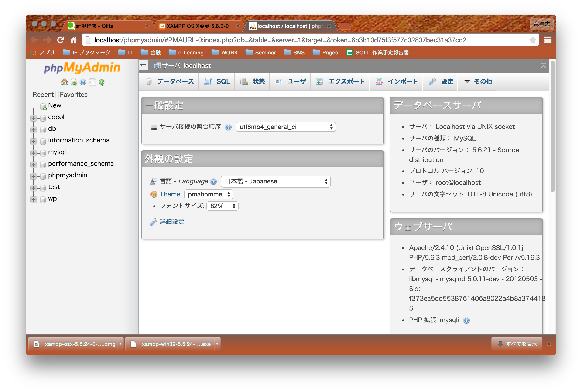Screen dimensions: 582x392
Task: Expand the db database tree node
Action: click(x=34, y=129)
